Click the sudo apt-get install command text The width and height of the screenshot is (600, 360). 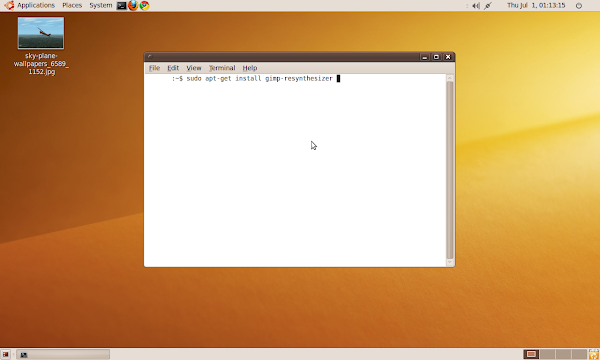pos(259,78)
